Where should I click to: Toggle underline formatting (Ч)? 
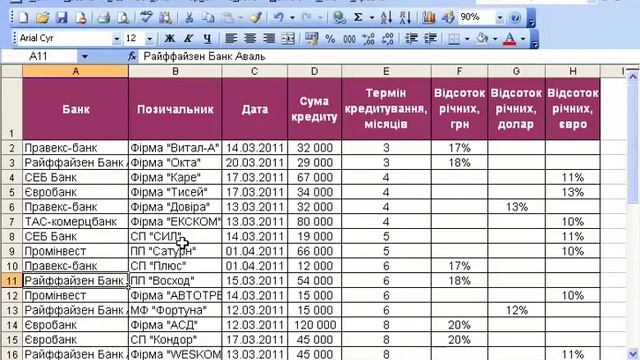click(207, 39)
